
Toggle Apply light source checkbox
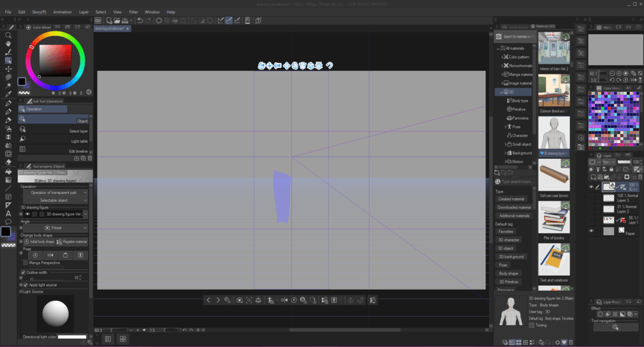click(x=25, y=285)
